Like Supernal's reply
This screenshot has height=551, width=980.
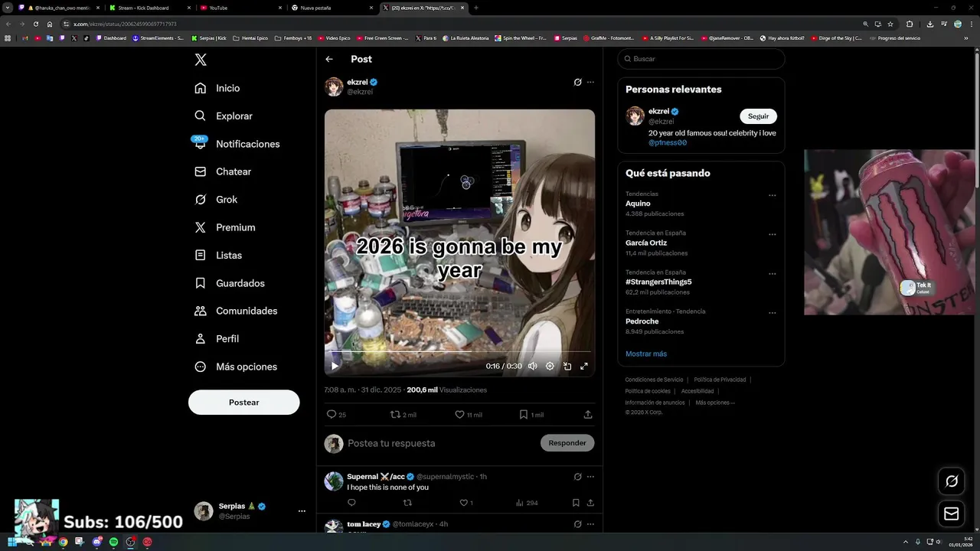click(465, 503)
